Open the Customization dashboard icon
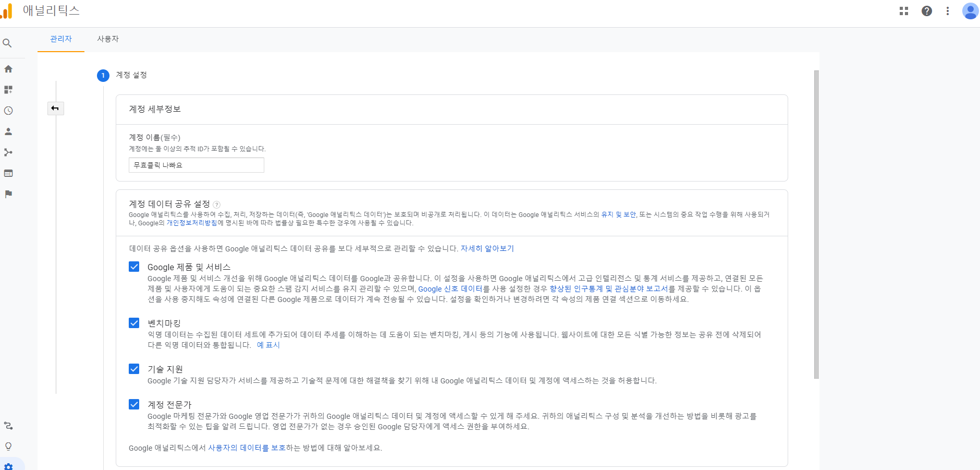The width and height of the screenshot is (980, 470). [x=8, y=90]
